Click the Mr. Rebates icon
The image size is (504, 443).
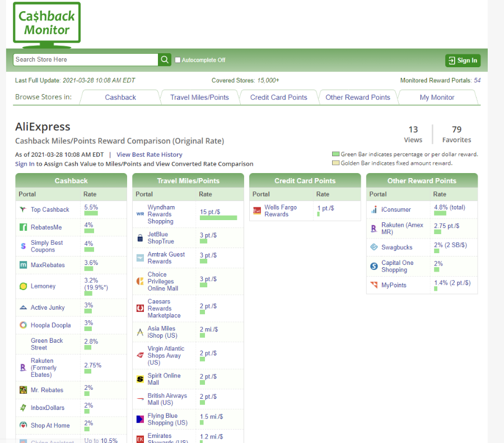pyautogui.click(x=23, y=390)
